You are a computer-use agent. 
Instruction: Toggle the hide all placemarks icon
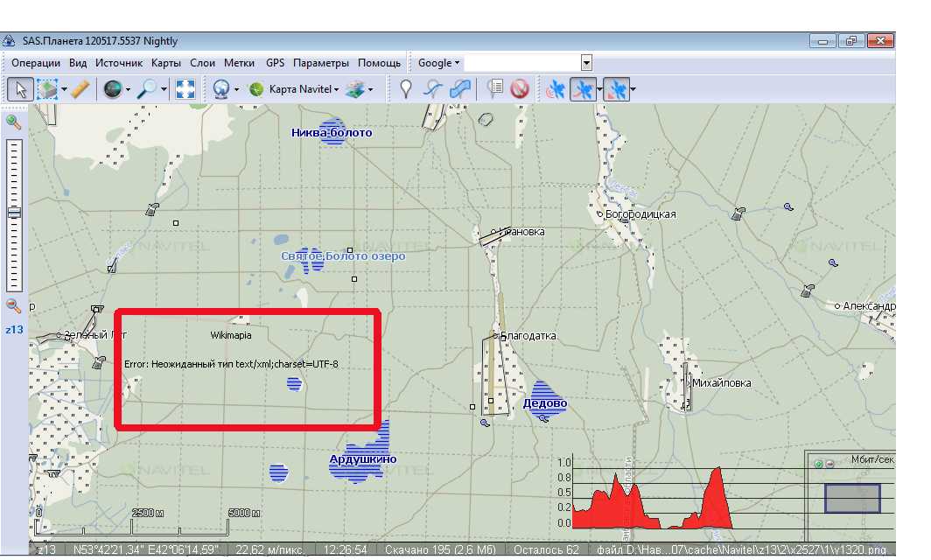[x=520, y=89]
